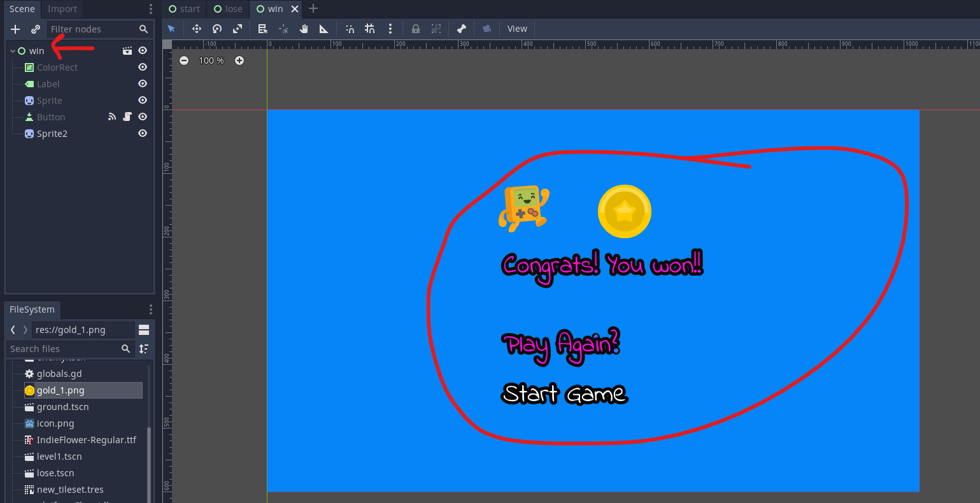Toggle FileSystem split mode
The image size is (980, 503).
pos(144,330)
